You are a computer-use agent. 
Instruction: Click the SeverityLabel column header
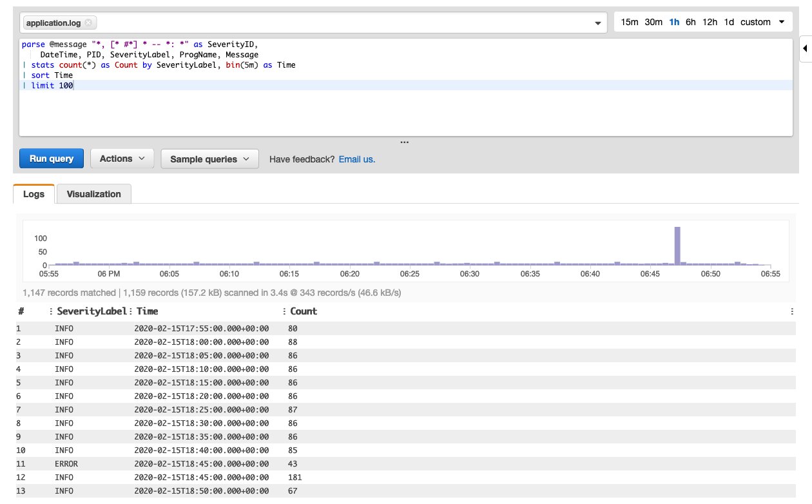coord(92,311)
